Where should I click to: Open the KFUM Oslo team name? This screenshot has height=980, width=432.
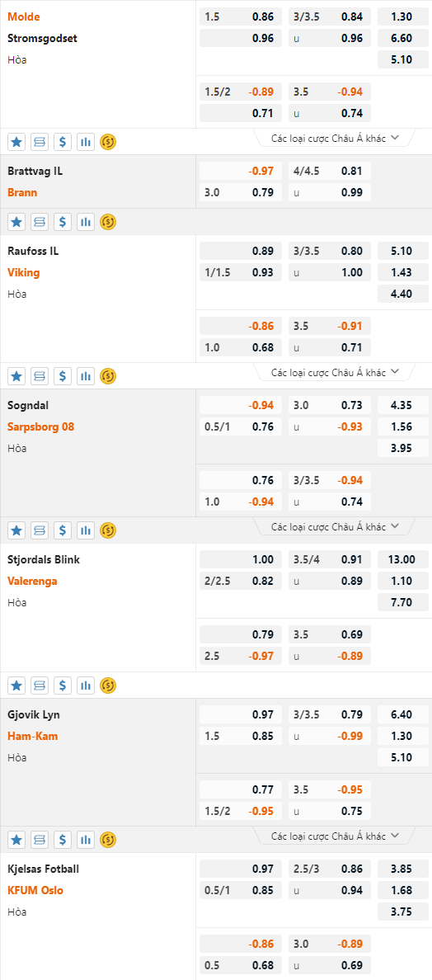(x=35, y=890)
